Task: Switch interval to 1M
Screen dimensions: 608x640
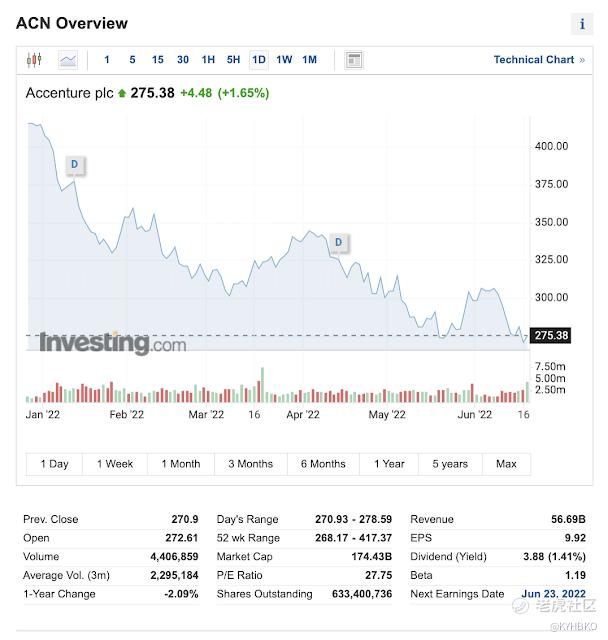Action: (x=309, y=60)
